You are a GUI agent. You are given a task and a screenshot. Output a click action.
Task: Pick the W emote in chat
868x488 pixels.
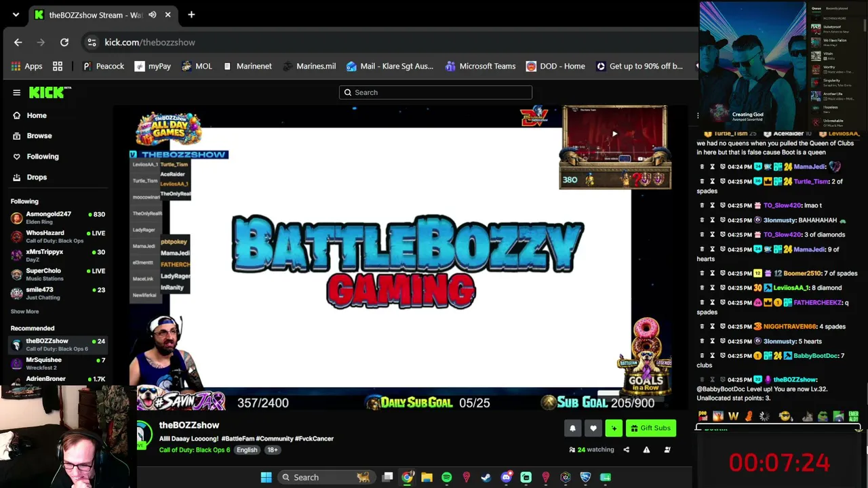point(733,416)
